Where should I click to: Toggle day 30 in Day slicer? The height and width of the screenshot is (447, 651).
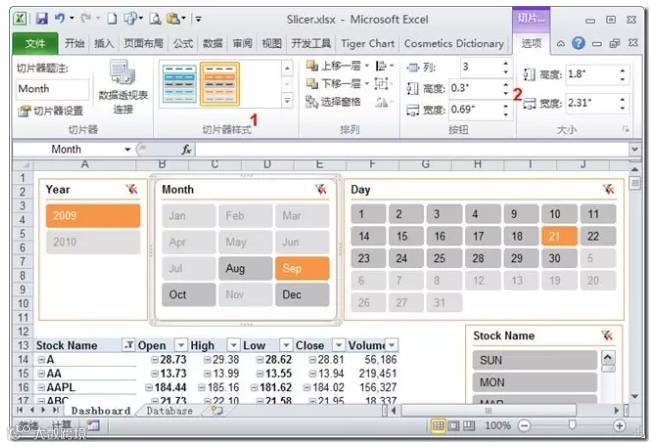pyautogui.click(x=559, y=258)
